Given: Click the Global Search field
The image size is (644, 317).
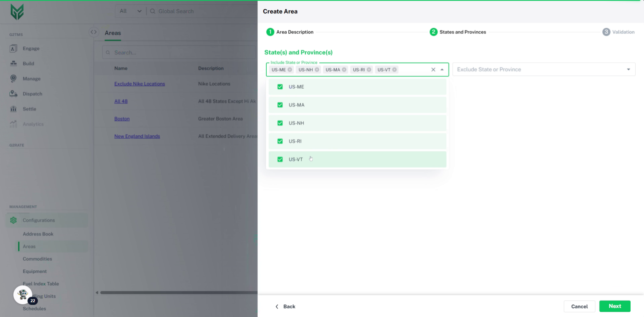Looking at the screenshot, I should 201,11.
